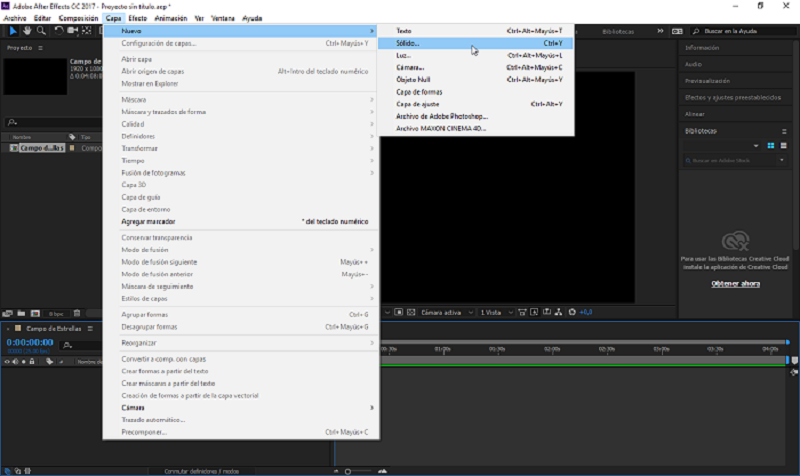
Task: Click the timeline zoom out small mountains icon
Action: tap(336, 471)
